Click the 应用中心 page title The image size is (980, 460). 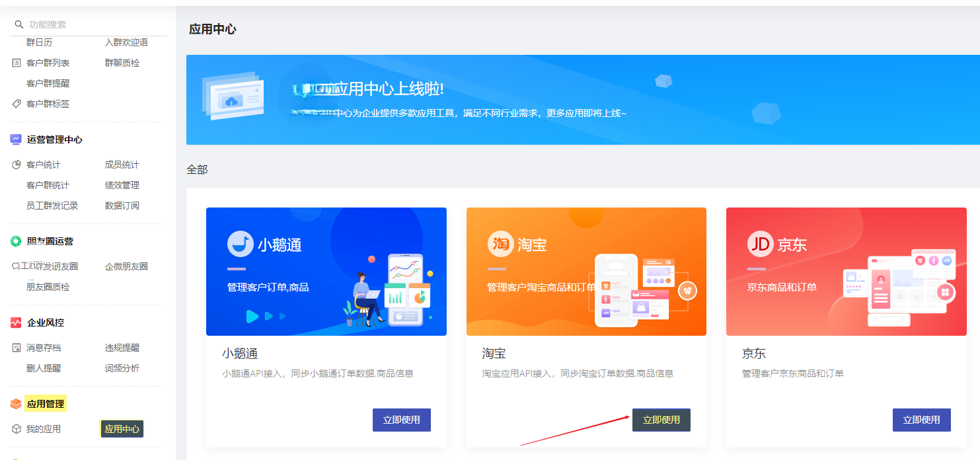(x=213, y=29)
